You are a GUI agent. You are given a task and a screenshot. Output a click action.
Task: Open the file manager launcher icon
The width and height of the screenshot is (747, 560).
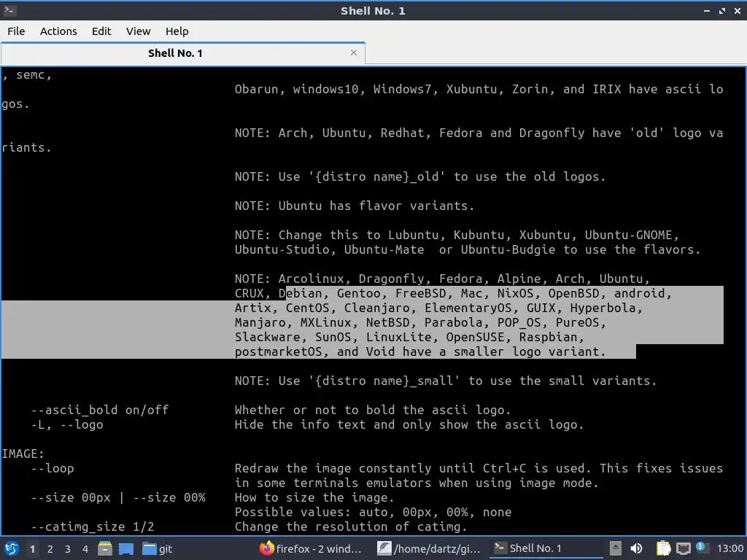(x=105, y=548)
